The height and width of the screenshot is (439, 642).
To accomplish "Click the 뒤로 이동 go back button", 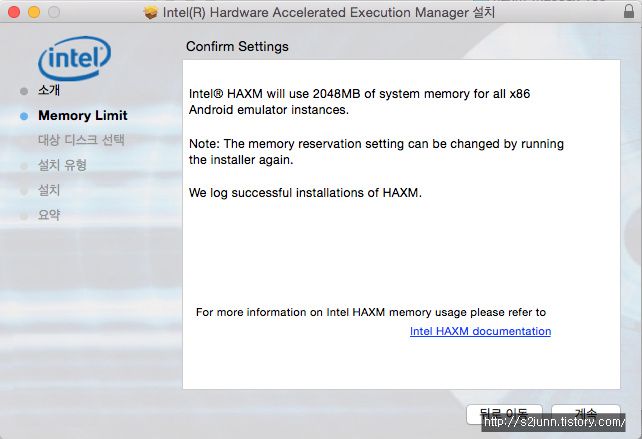I will point(504,414).
